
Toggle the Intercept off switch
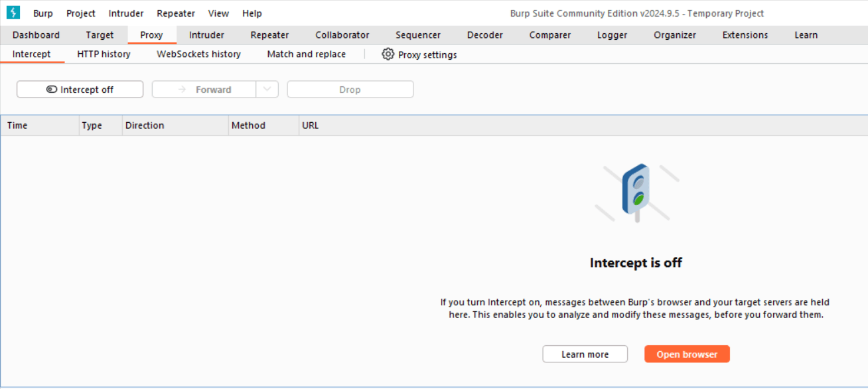point(80,90)
